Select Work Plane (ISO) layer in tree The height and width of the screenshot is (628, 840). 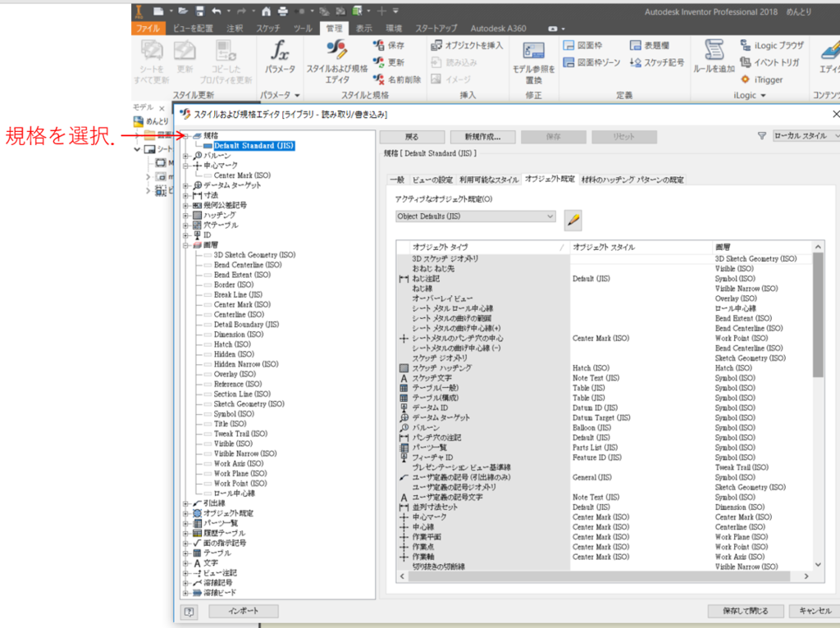(240, 473)
